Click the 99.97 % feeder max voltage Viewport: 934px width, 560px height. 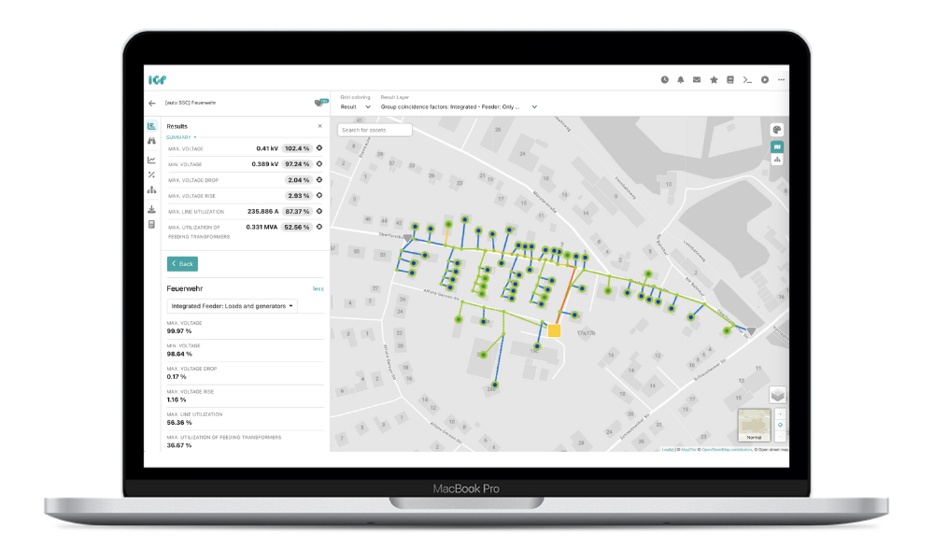(x=179, y=331)
